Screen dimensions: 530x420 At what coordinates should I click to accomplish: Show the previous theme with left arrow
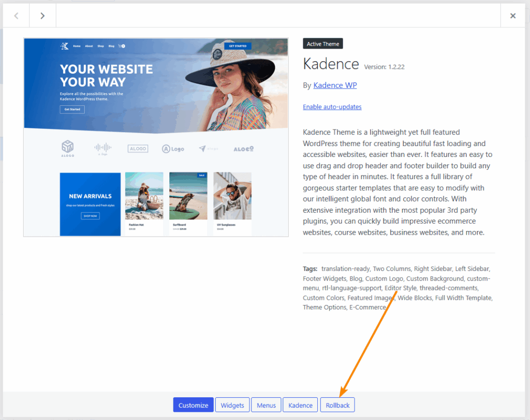point(16,16)
